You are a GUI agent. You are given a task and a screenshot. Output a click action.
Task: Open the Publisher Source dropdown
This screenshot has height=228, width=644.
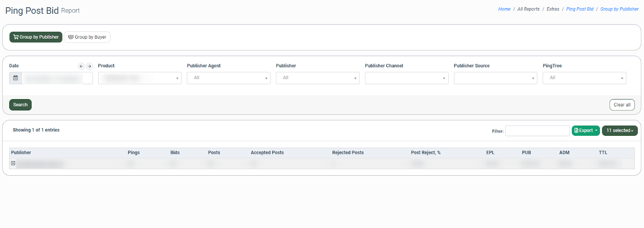pyautogui.click(x=495, y=78)
